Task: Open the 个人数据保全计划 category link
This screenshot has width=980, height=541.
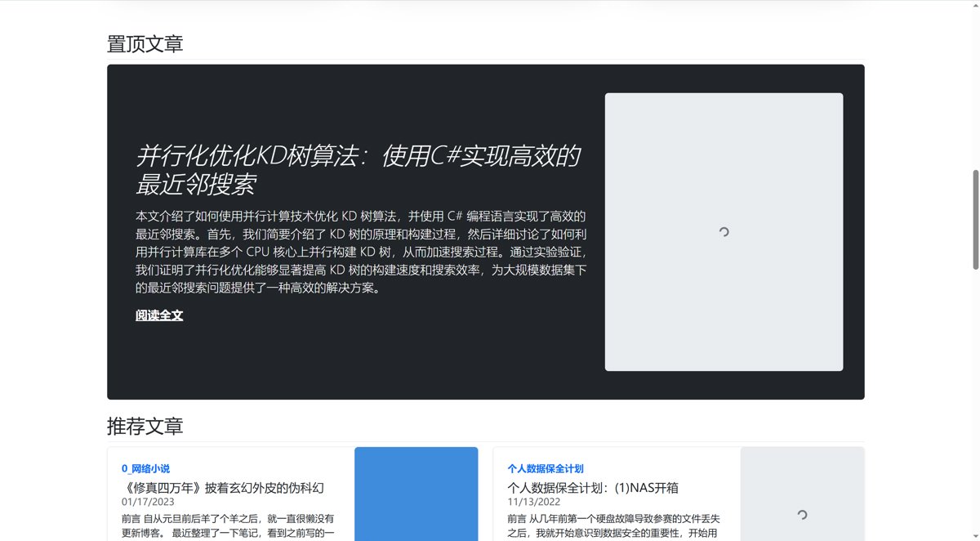Action: (545, 468)
